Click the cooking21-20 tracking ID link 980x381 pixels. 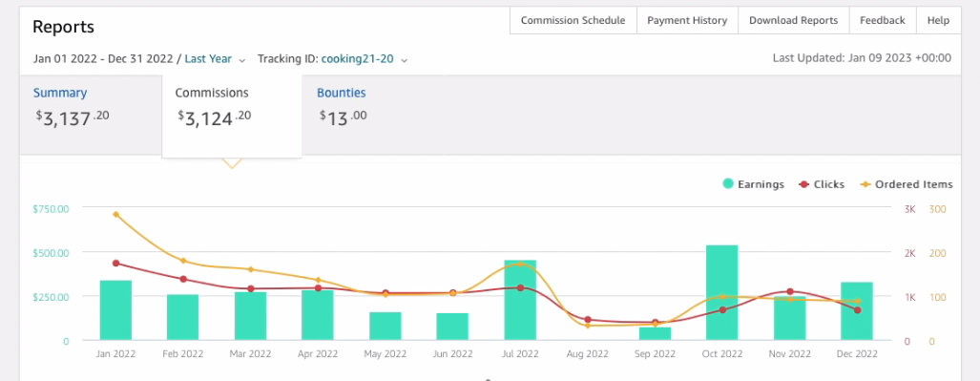coord(358,59)
